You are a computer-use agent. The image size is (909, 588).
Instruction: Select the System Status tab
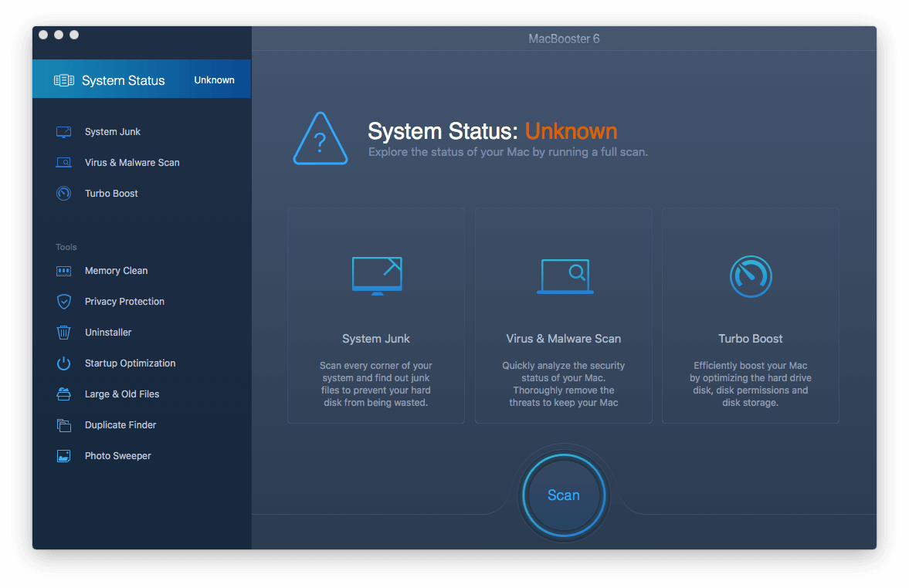(141, 79)
